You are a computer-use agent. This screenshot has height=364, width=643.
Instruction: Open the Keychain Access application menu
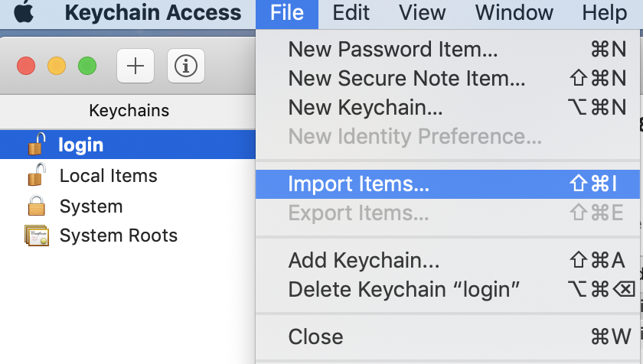(x=153, y=13)
